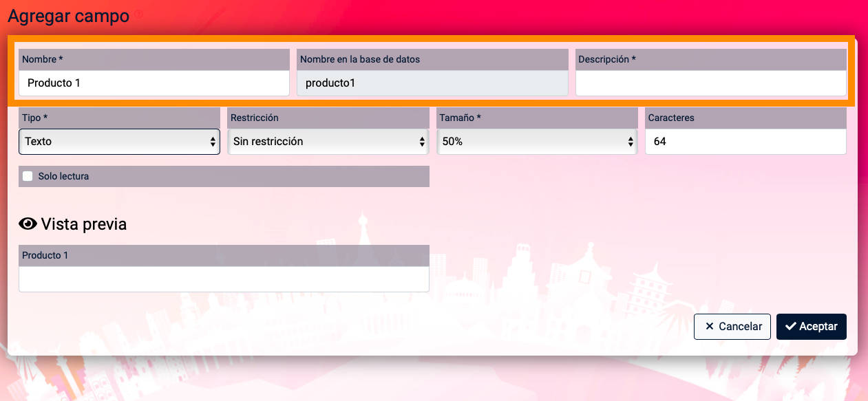Screen dimensions: 868x401
Task: Click the help icon beside Agregar campo
Action: pyautogui.click(x=139, y=14)
